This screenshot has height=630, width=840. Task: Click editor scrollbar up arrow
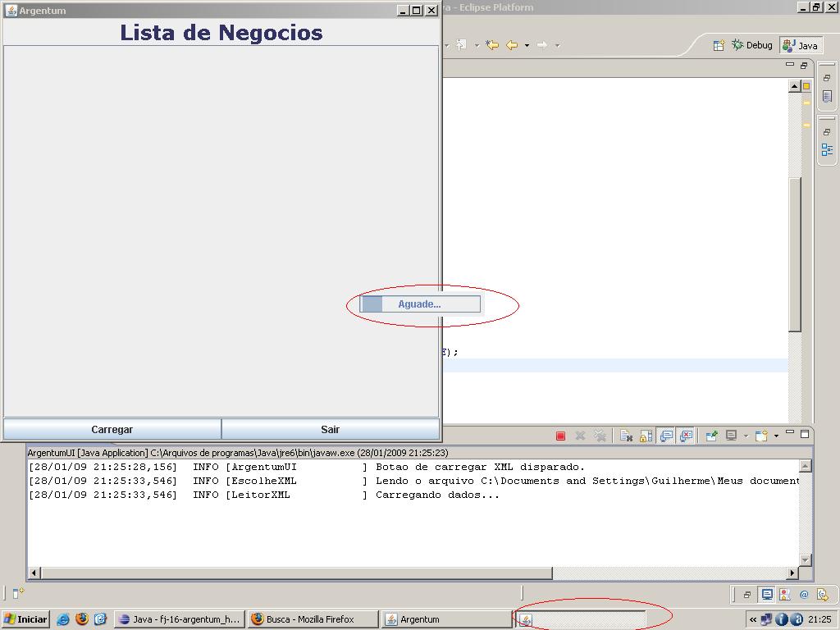(x=794, y=86)
